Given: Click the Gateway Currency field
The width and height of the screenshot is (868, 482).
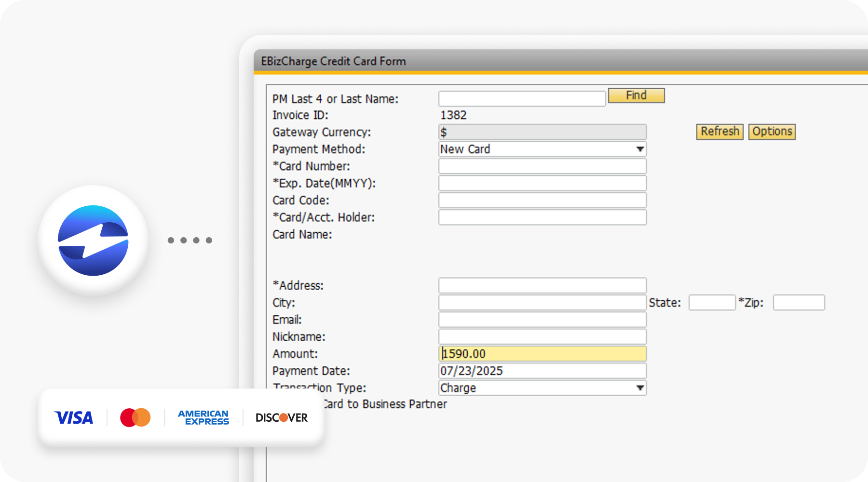Looking at the screenshot, I should pos(542,132).
